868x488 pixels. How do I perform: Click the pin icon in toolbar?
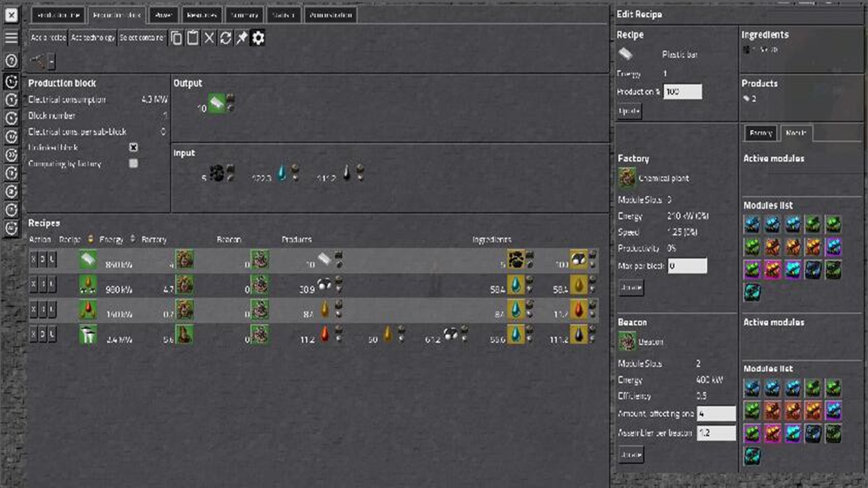[x=241, y=38]
